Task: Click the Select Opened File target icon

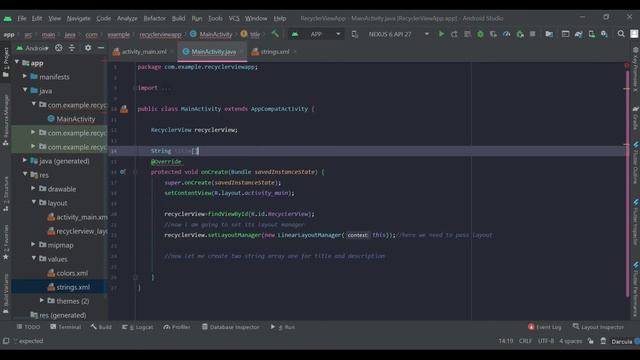Action: (x=59, y=48)
